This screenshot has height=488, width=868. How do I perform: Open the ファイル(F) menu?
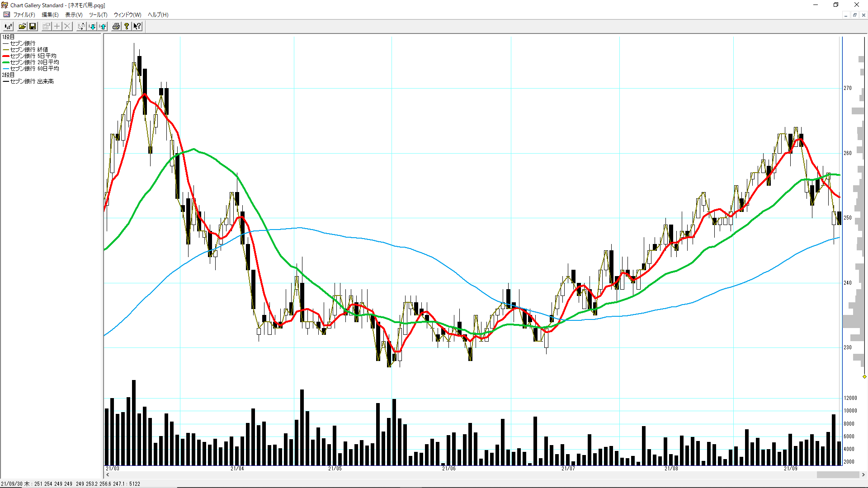pos(24,15)
